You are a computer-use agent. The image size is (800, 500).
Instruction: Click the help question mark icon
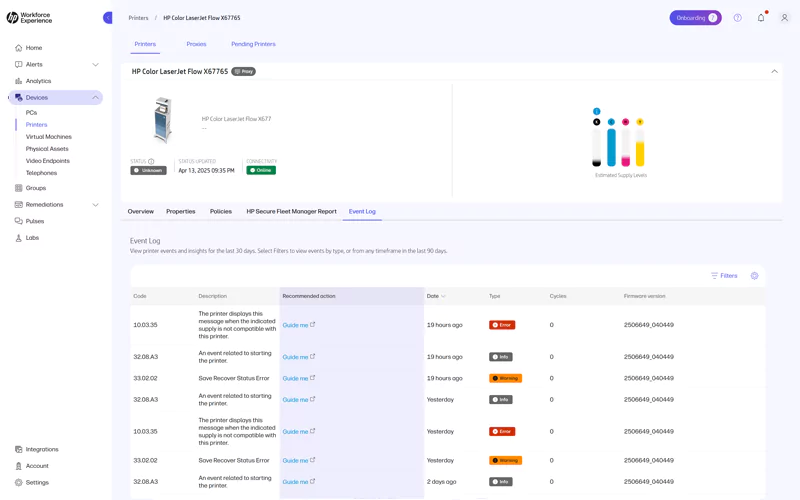point(737,18)
